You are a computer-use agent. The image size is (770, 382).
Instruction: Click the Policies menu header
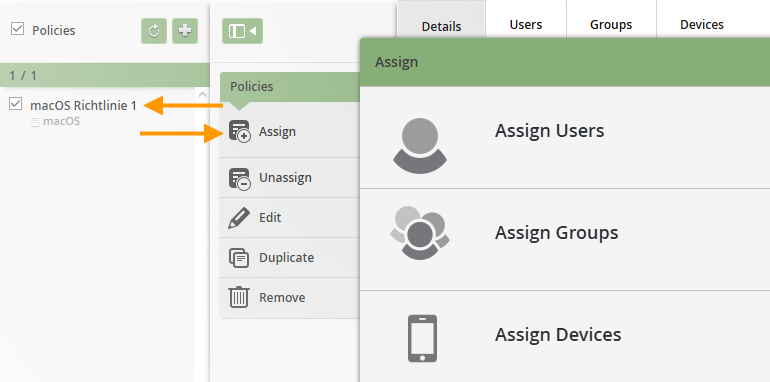point(290,87)
